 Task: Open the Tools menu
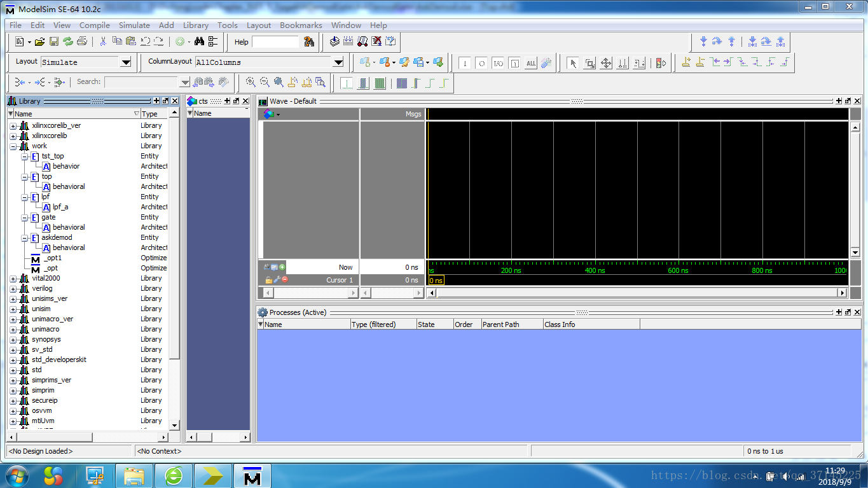click(x=227, y=25)
